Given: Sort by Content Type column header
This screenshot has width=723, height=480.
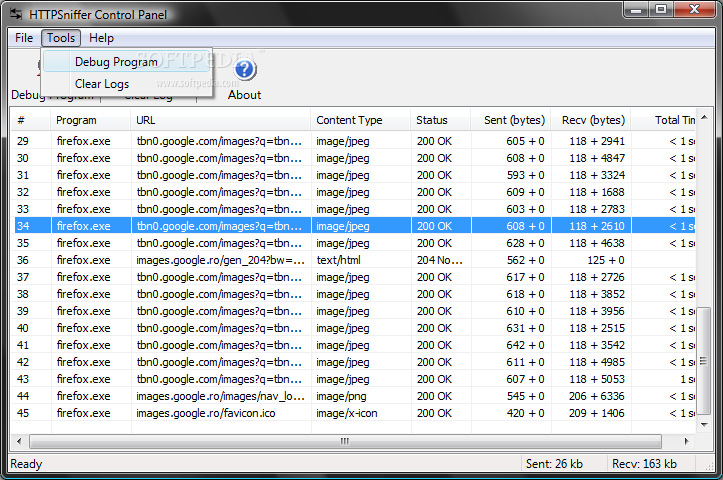Looking at the screenshot, I should [x=361, y=120].
